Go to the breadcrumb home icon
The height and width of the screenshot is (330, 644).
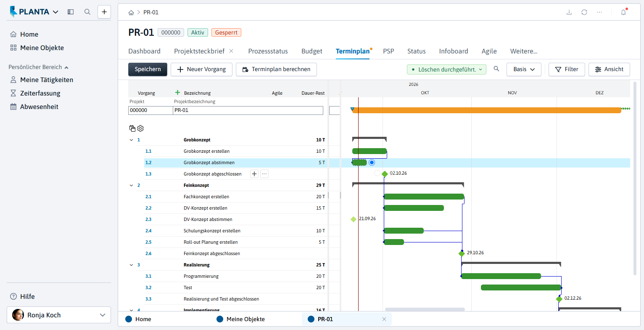[x=131, y=12]
